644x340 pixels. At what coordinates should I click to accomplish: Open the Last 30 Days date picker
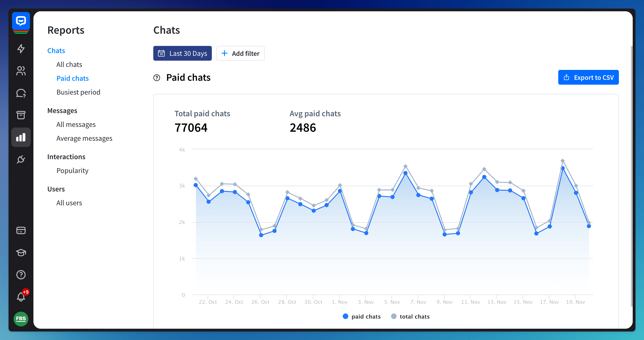[x=182, y=53]
